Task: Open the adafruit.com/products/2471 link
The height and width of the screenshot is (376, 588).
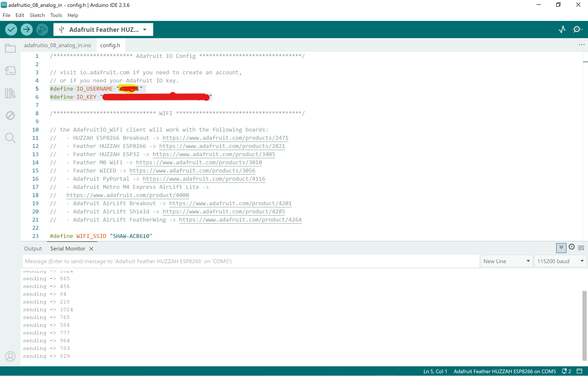Action: click(x=225, y=138)
